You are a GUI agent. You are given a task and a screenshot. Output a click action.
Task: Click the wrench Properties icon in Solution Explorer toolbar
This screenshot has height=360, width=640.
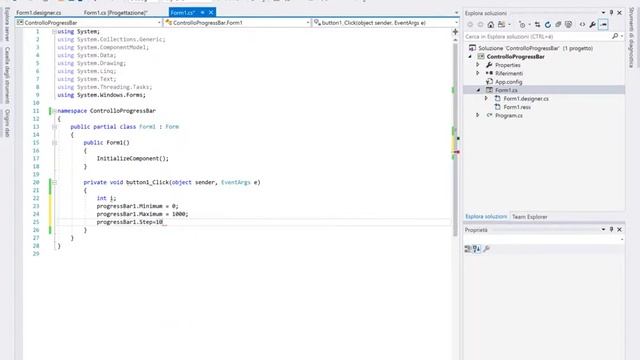593,25
